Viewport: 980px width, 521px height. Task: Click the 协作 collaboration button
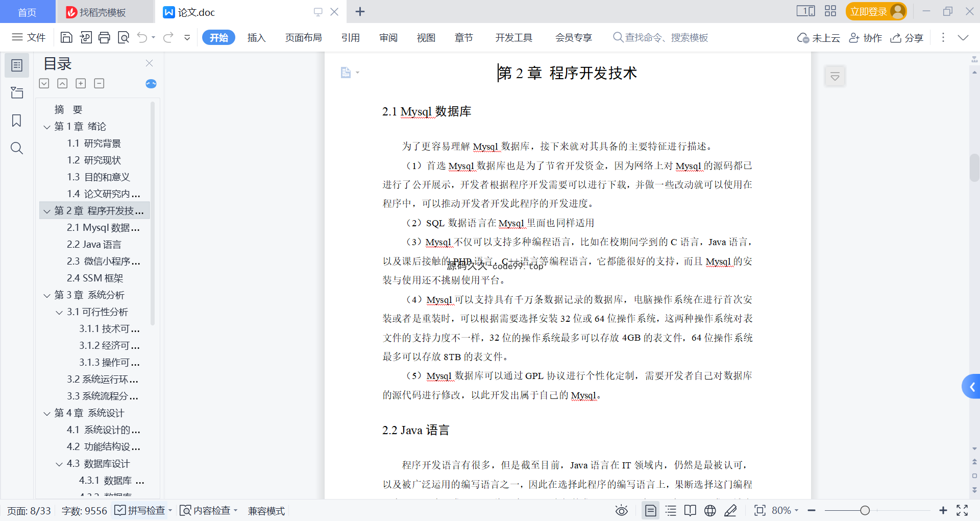(x=865, y=38)
